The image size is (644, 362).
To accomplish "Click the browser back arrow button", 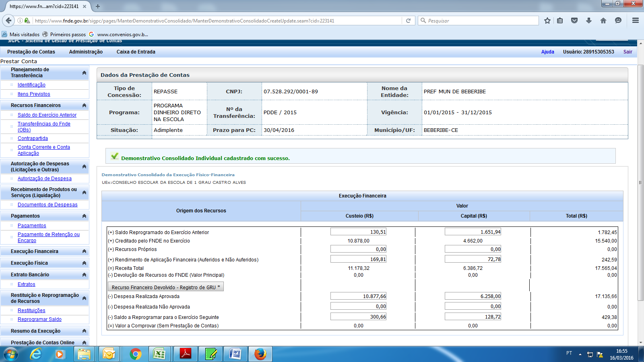I will click(8, 21).
